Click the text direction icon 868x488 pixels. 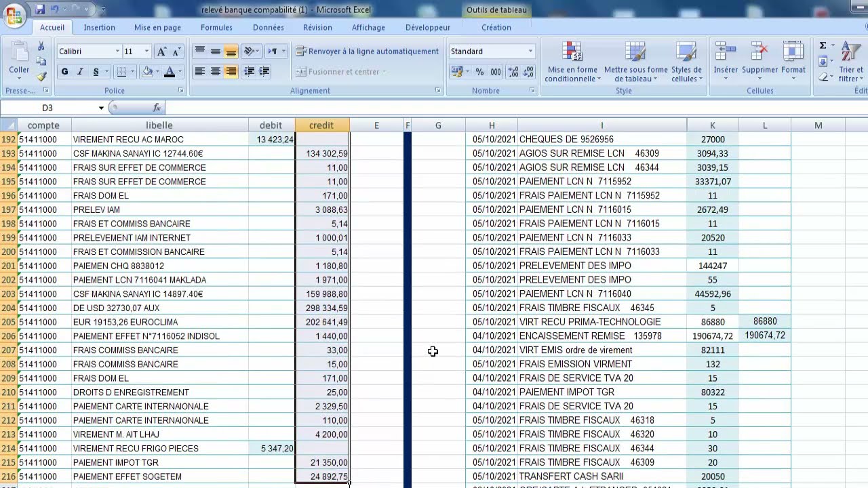click(273, 52)
